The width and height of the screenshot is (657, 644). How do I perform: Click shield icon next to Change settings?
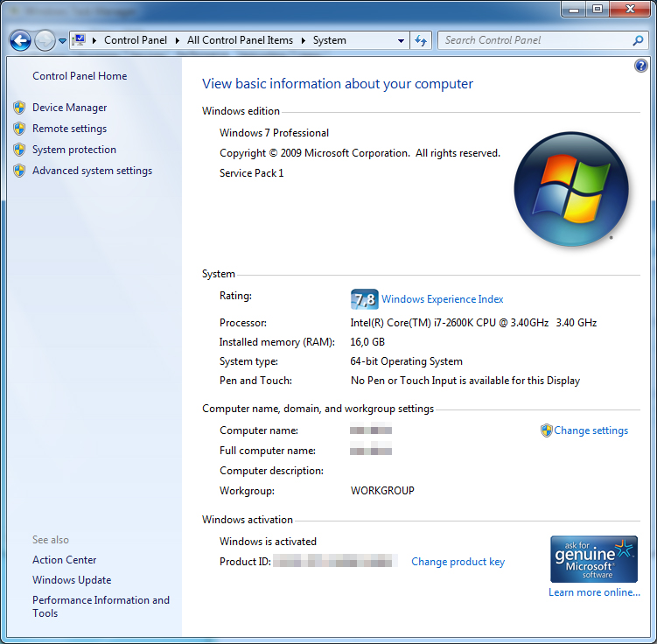click(547, 430)
